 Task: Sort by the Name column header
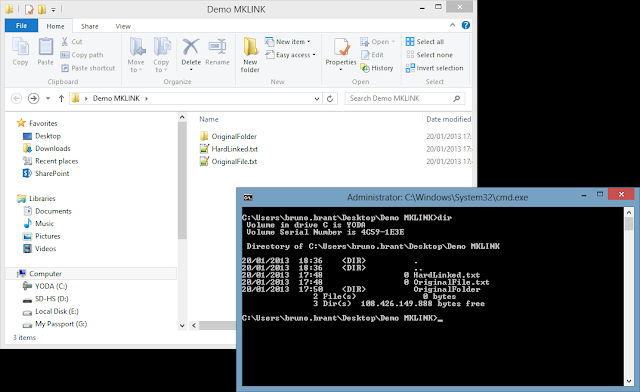[209, 119]
